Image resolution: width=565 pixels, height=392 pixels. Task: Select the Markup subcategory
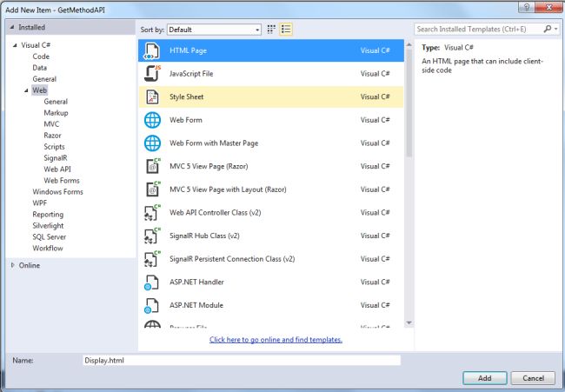[56, 113]
